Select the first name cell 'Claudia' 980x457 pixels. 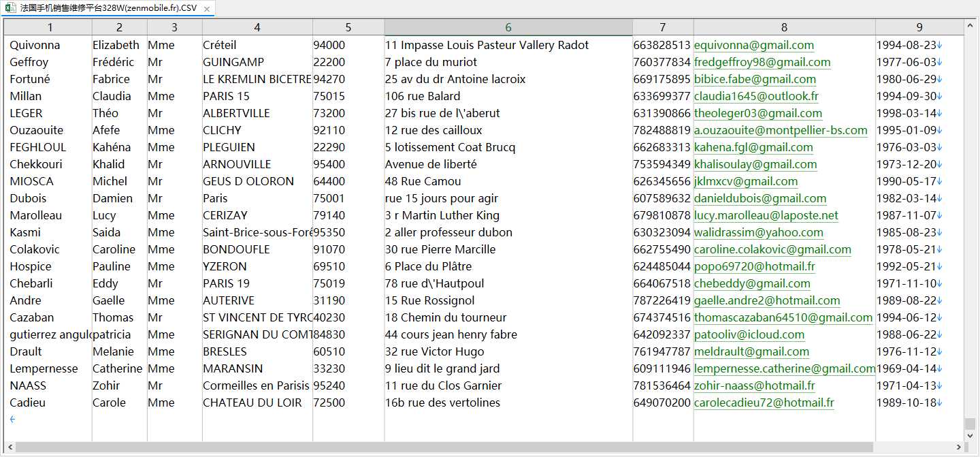(112, 96)
